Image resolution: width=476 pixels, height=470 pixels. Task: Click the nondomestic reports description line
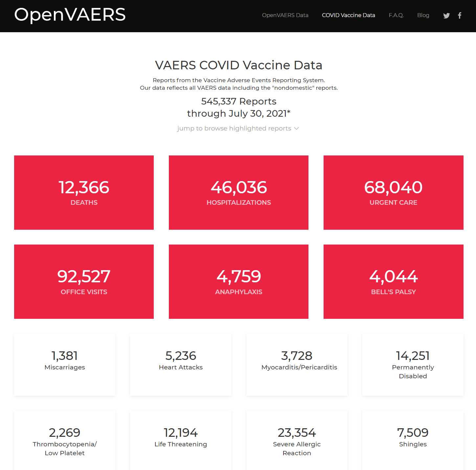pyautogui.click(x=239, y=88)
